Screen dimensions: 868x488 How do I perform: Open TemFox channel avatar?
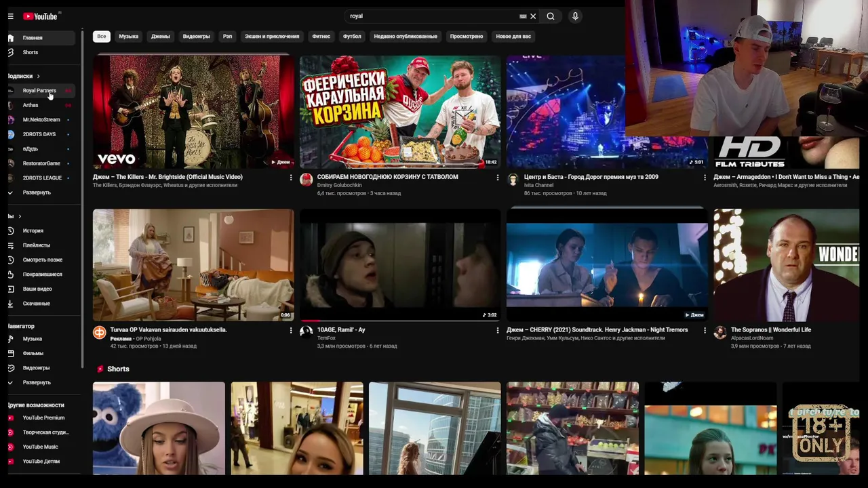[307, 332]
